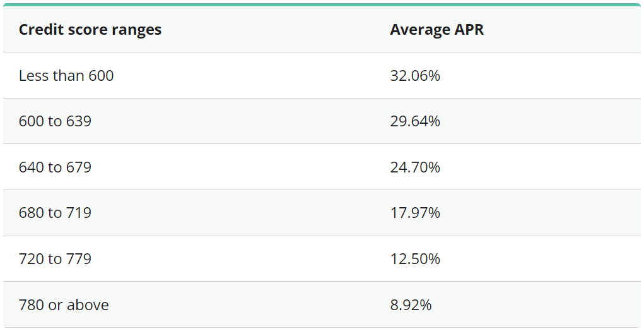The height and width of the screenshot is (331, 644).
Task: Click the "780 or above" range cell
Action: tap(64, 305)
